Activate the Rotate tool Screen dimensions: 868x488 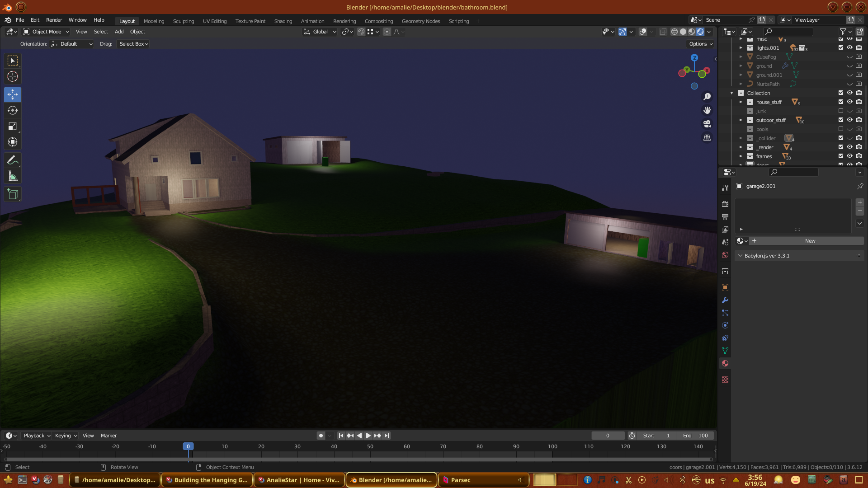13,110
